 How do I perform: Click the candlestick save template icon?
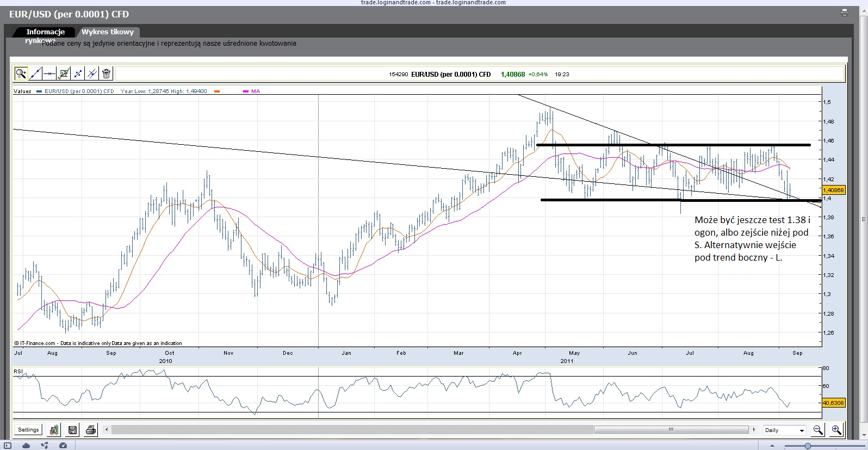point(54,430)
